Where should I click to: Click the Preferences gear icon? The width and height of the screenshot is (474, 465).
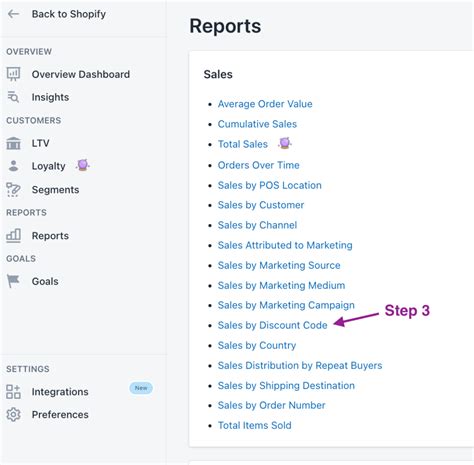click(x=13, y=414)
